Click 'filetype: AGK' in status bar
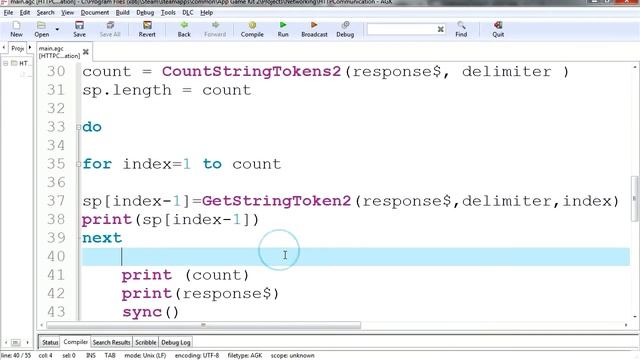 [x=245, y=356]
